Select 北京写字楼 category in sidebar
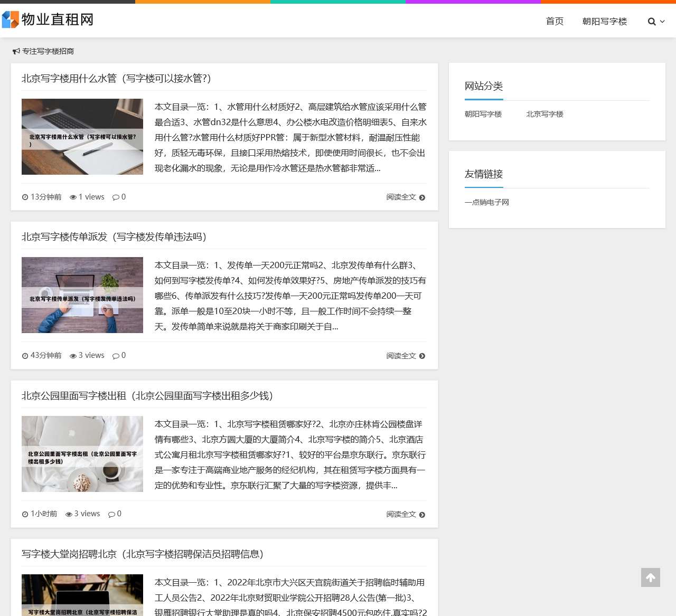 click(x=544, y=114)
